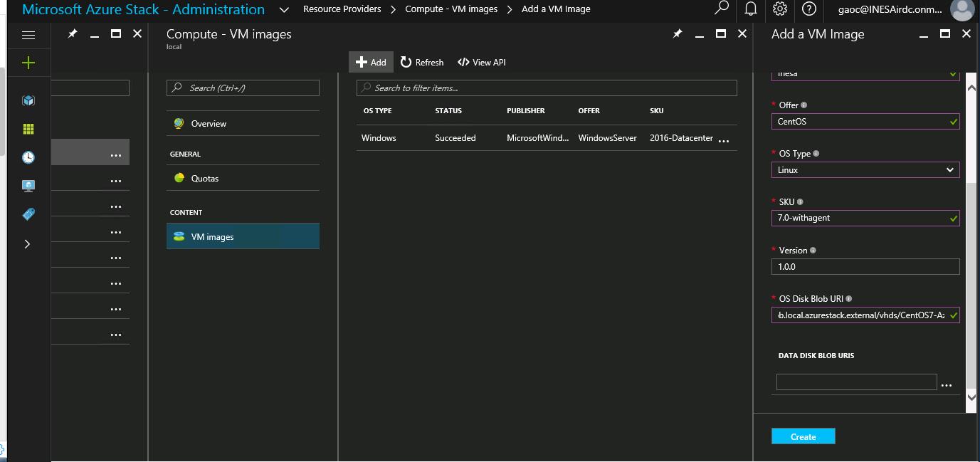This screenshot has width=980, height=462.
Task: Open View API in toolbar
Action: click(x=482, y=62)
